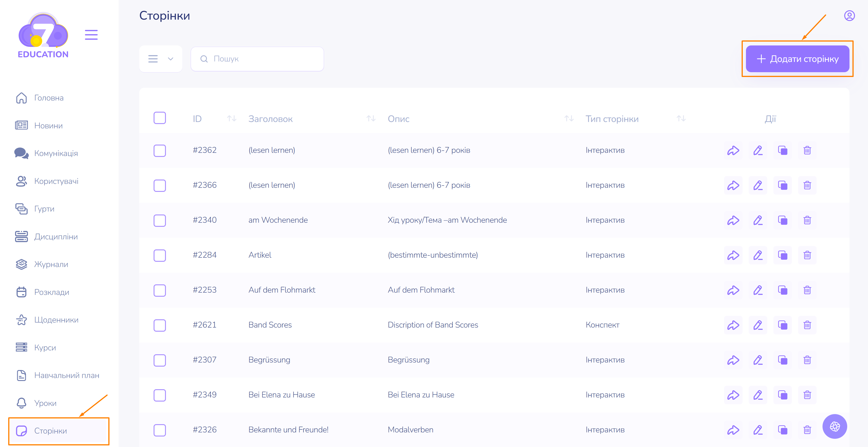Click the Discription of Band Scores text
868x447 pixels.
433,325
